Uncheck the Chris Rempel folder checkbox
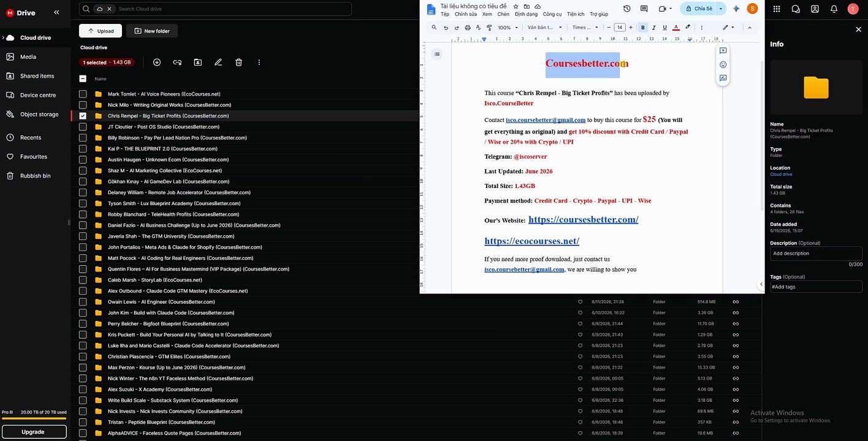The width and height of the screenshot is (868, 441). click(83, 116)
